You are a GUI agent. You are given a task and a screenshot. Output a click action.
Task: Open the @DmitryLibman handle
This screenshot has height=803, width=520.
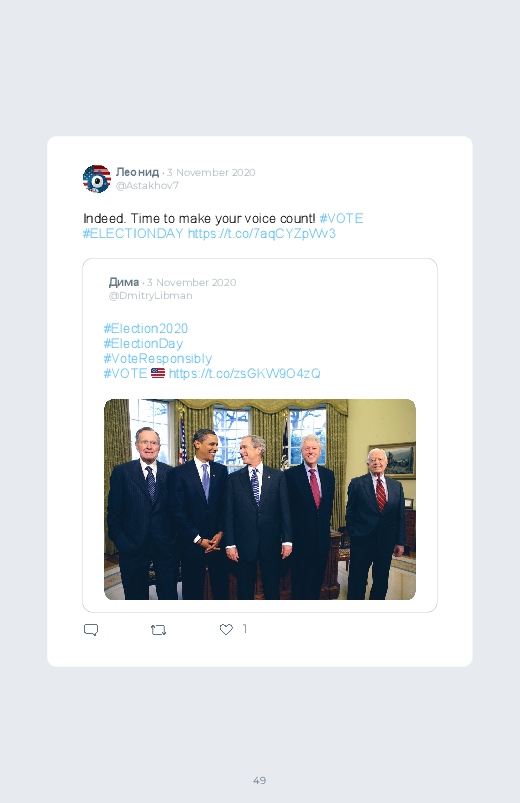[x=151, y=295]
